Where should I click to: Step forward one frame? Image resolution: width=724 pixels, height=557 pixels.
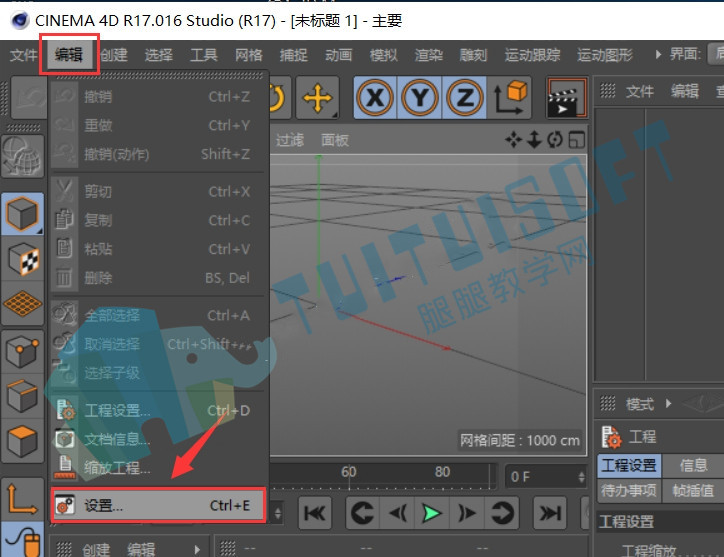467,513
